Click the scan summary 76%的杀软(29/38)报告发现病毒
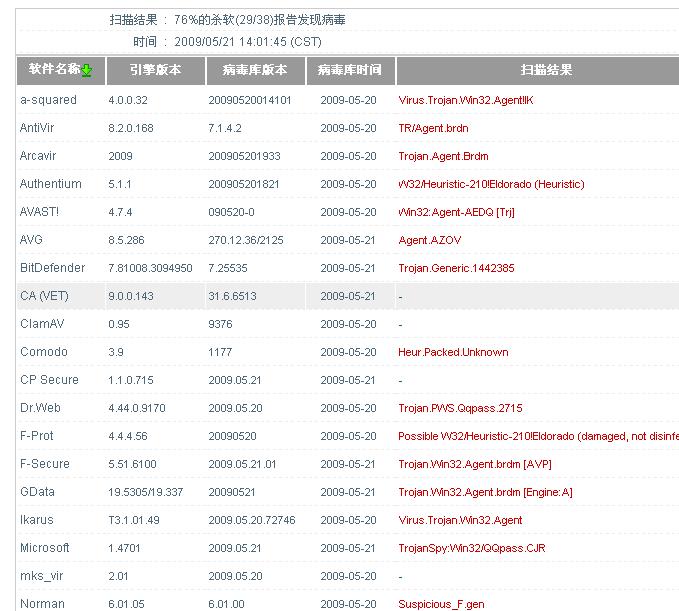 260,20
